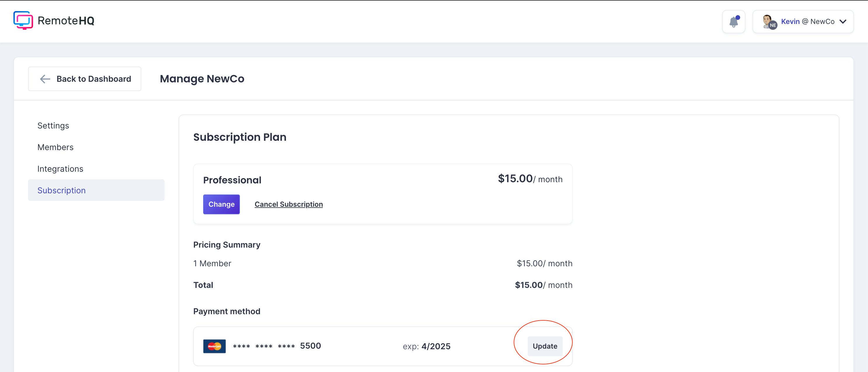Click the back arrow icon
Image resolution: width=868 pixels, height=372 pixels.
(x=45, y=79)
